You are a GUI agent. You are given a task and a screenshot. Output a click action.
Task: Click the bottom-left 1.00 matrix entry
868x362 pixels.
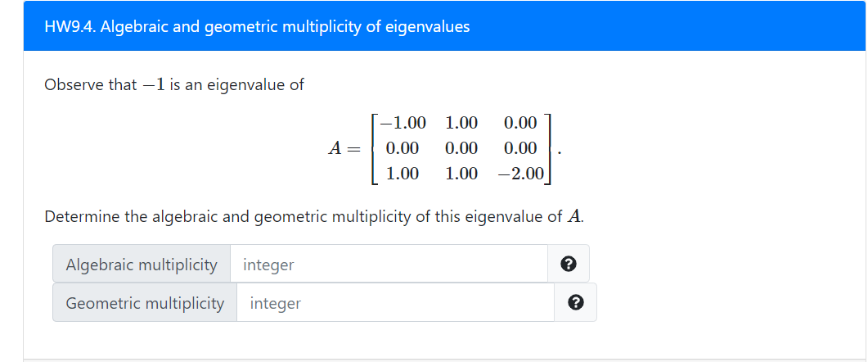tap(403, 174)
